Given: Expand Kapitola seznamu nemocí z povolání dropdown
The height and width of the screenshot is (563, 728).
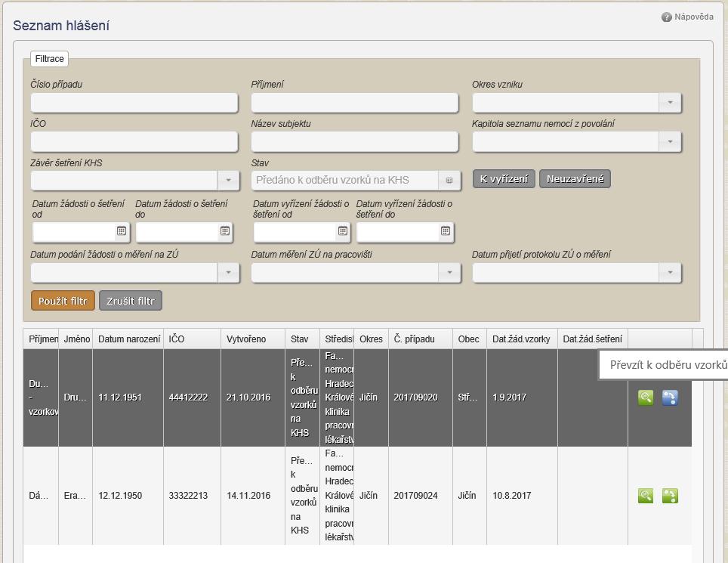Looking at the screenshot, I should 670,141.
